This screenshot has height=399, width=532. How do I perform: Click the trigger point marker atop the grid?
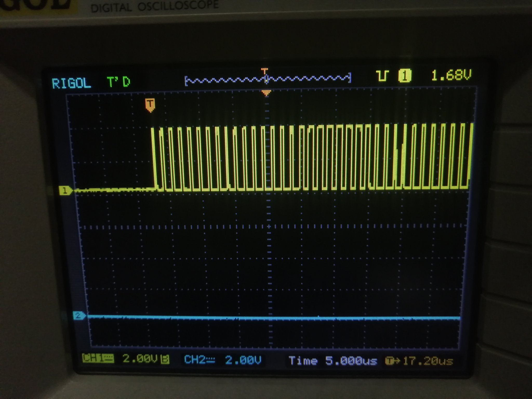266,93
